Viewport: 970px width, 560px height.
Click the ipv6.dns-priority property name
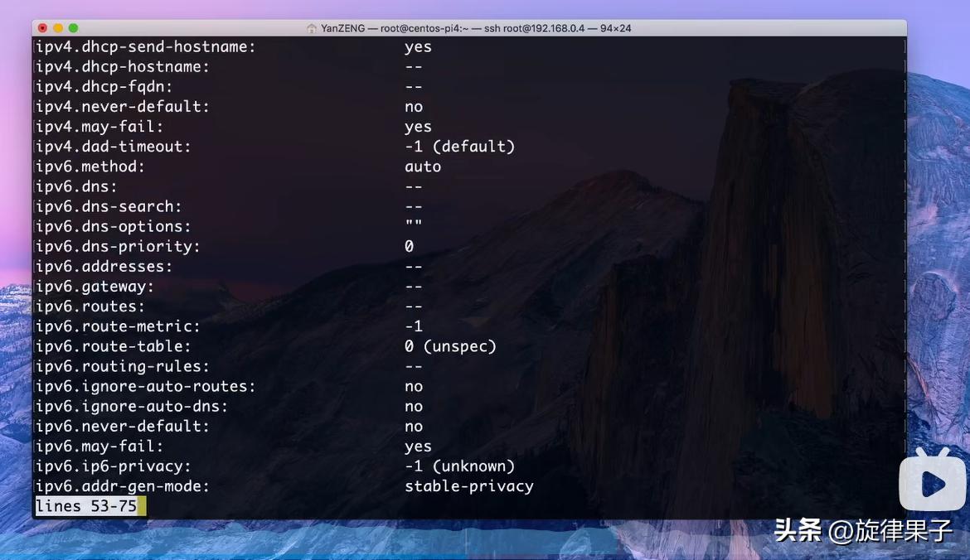[119, 247]
